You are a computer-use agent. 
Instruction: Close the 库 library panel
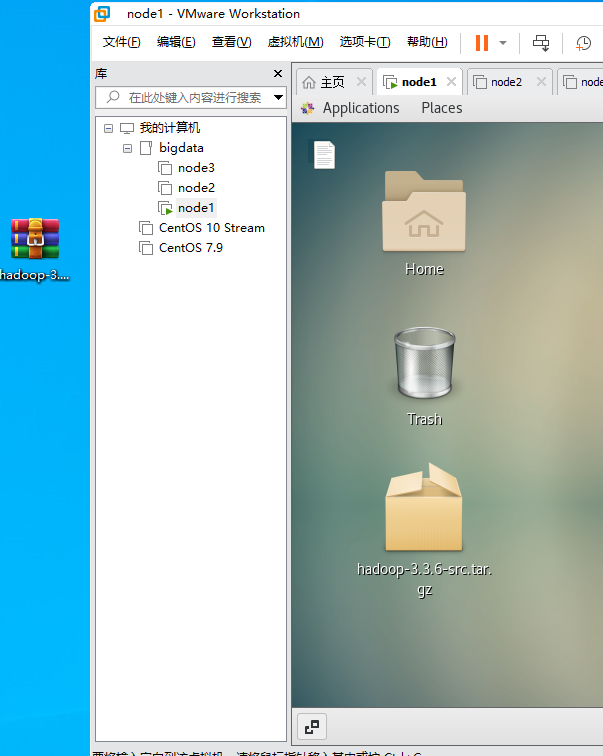(x=278, y=73)
